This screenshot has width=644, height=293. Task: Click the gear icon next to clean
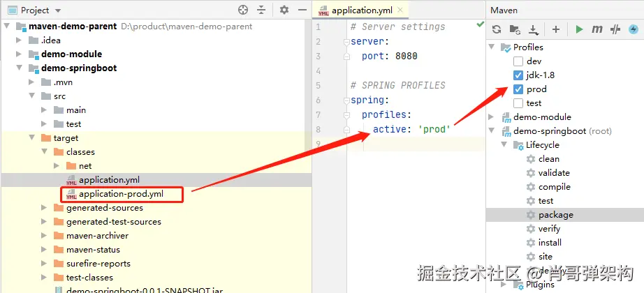(531, 159)
